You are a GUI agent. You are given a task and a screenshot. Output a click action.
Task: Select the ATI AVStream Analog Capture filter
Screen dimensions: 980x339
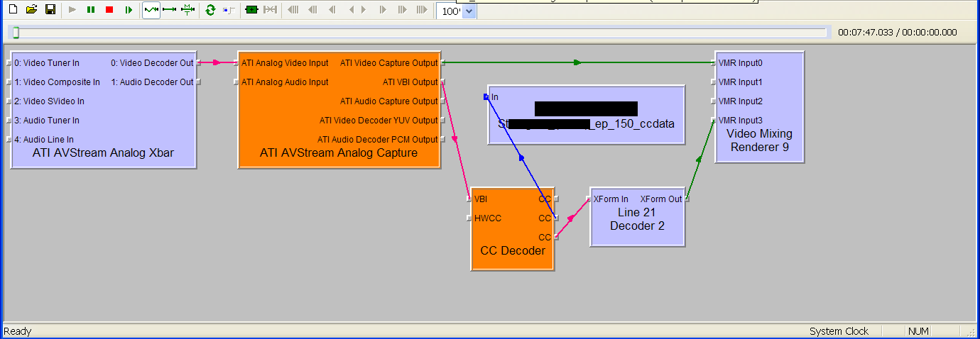click(x=339, y=110)
